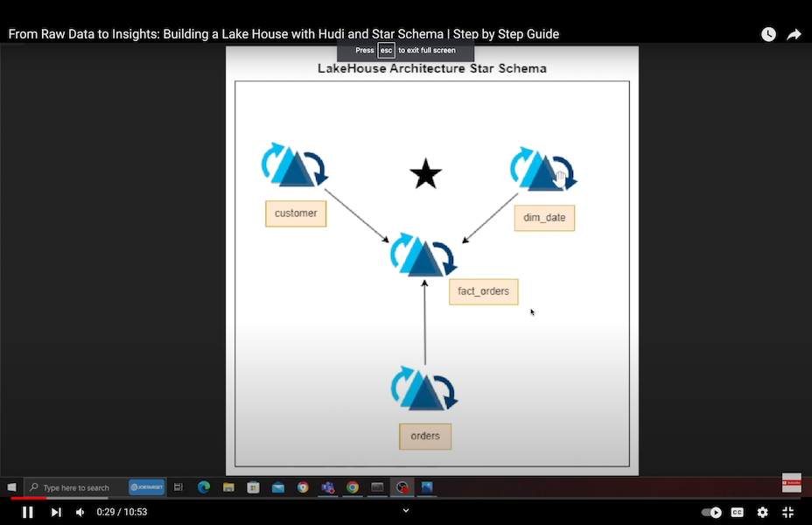Seek on the red video progress bar
Viewport: 812px width, 525px height.
click(26, 498)
